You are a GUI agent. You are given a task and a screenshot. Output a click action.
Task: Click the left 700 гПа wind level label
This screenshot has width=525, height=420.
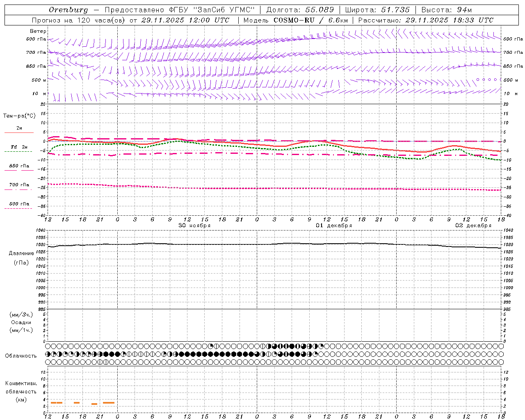pyautogui.click(x=36, y=52)
